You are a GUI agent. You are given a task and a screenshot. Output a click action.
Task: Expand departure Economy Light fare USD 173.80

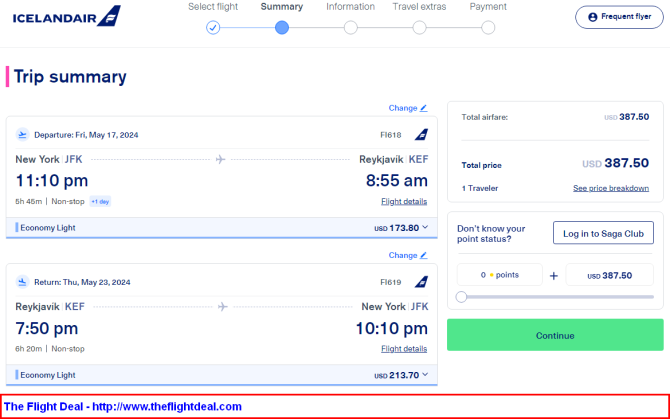[x=222, y=228]
